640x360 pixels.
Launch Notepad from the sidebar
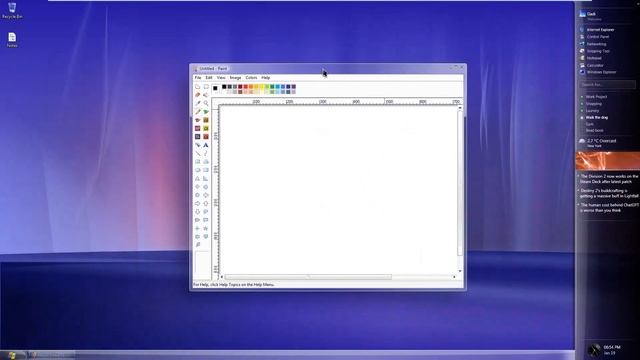591,58
